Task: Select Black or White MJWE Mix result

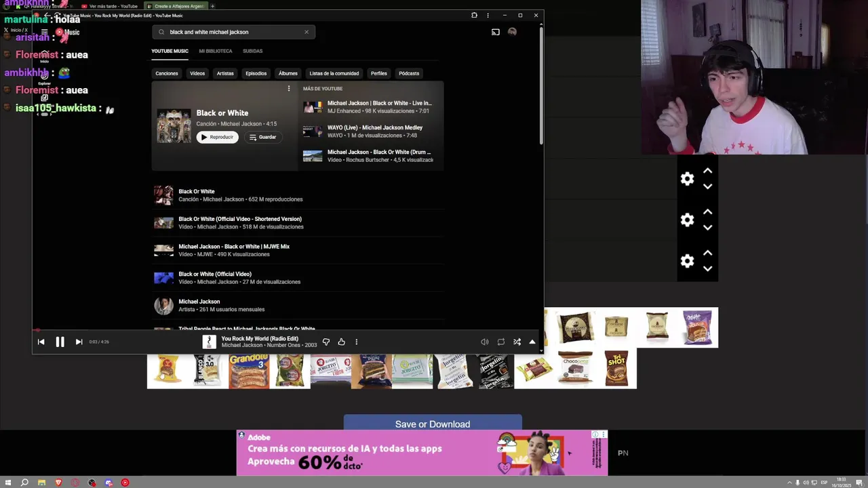Action: [x=298, y=250]
